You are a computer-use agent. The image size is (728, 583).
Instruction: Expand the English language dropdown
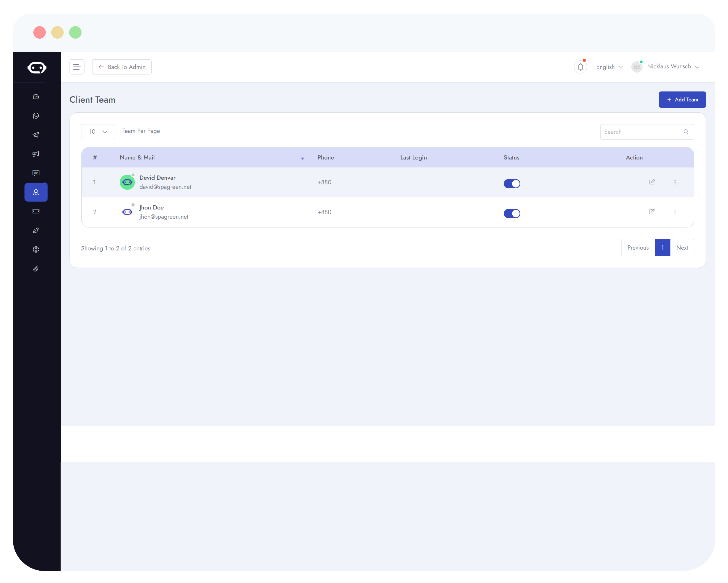[x=609, y=67]
